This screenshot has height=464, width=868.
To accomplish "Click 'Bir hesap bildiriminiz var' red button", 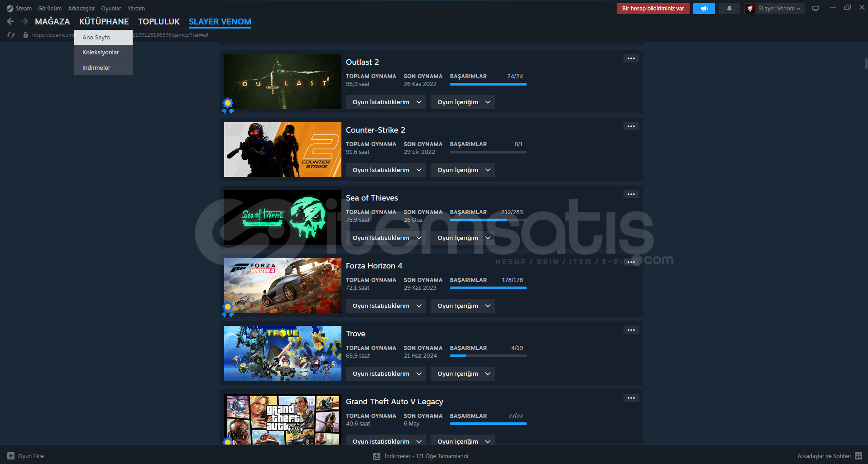I will (653, 9).
